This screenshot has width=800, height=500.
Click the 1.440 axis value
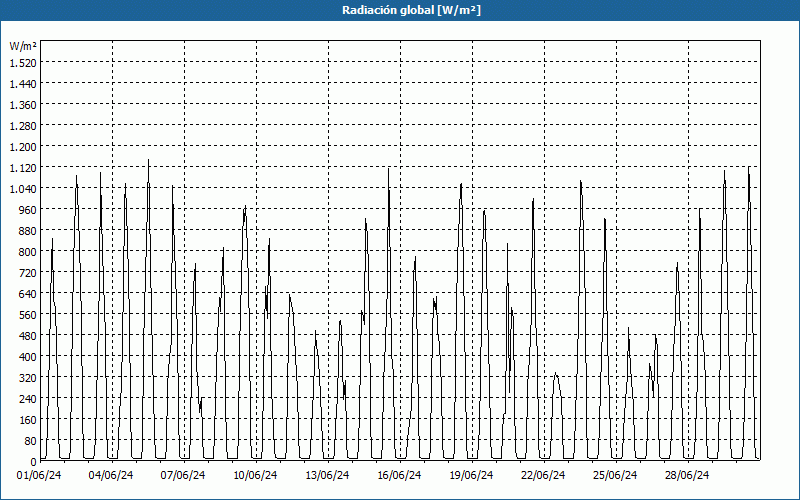pyautogui.click(x=23, y=83)
